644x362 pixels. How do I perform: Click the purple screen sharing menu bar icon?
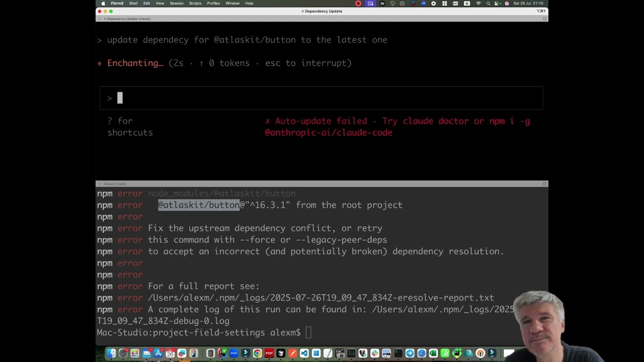point(371,4)
